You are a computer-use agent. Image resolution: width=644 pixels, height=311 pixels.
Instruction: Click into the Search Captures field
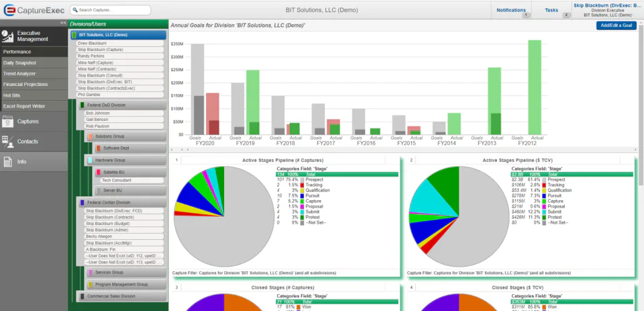(110, 10)
